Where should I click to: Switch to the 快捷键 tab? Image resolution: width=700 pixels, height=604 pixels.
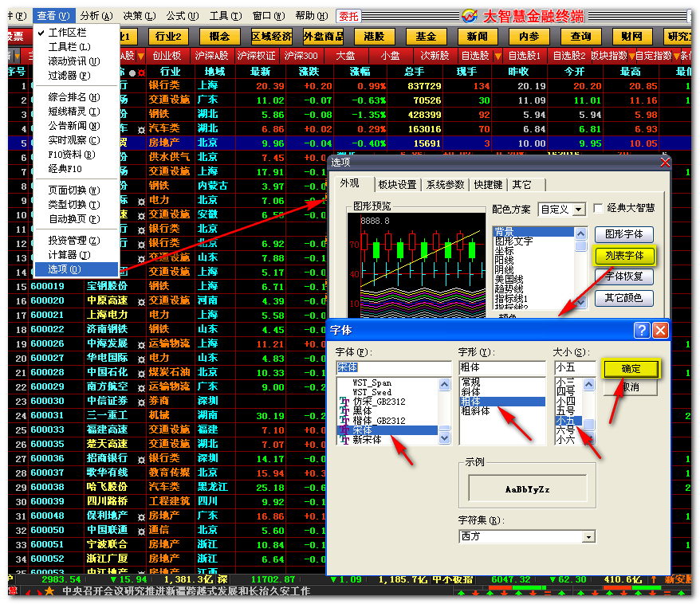tap(488, 185)
